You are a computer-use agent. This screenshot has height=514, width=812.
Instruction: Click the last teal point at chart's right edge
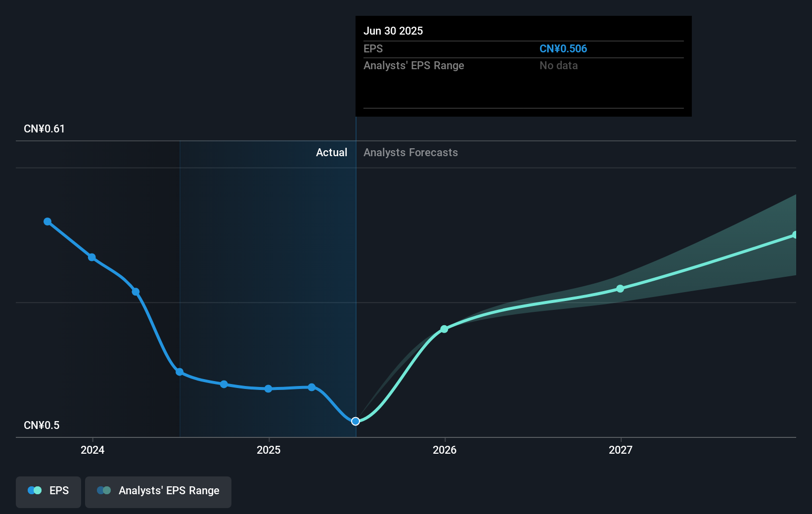click(x=796, y=234)
